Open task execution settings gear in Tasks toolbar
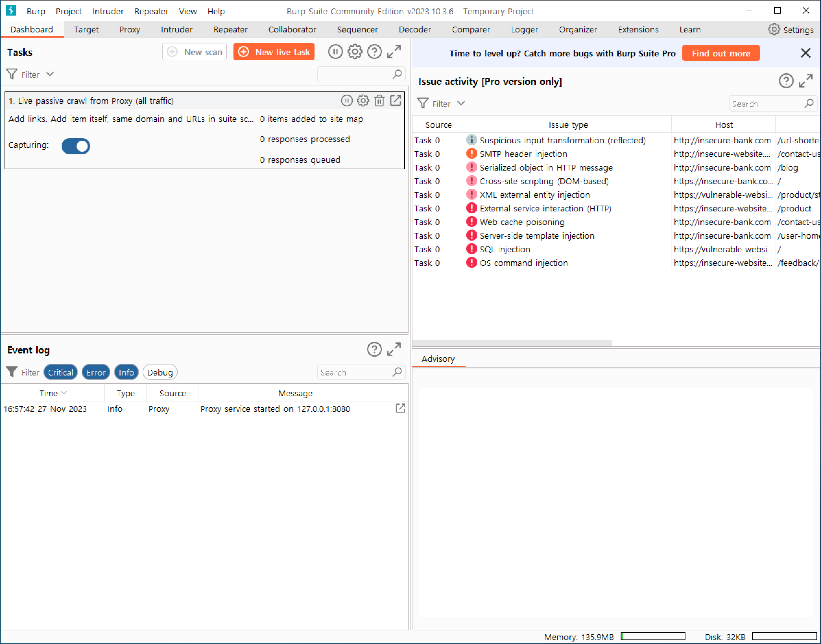The width and height of the screenshot is (821, 644). pos(355,52)
